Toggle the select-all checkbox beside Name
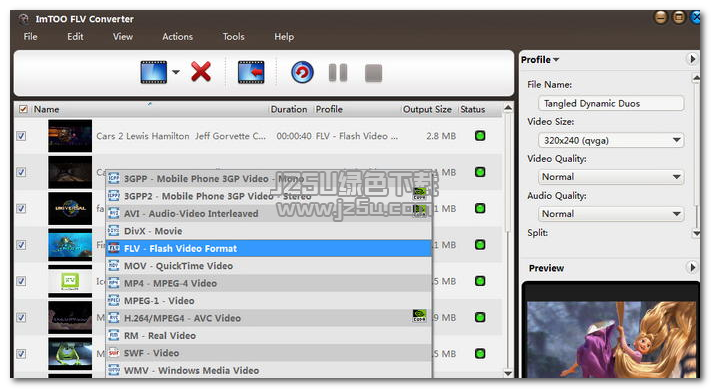 23,109
